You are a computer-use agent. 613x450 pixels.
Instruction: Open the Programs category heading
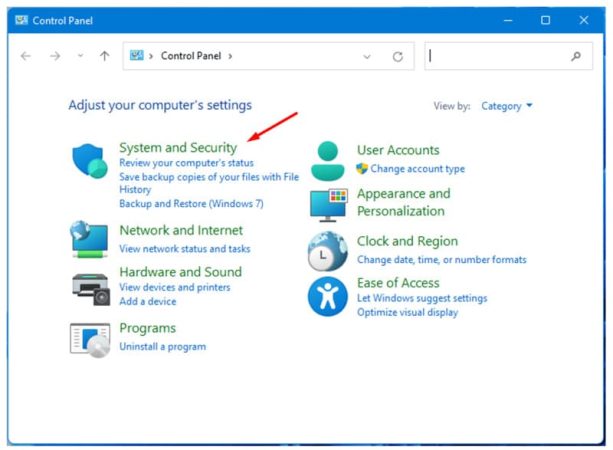coord(148,328)
